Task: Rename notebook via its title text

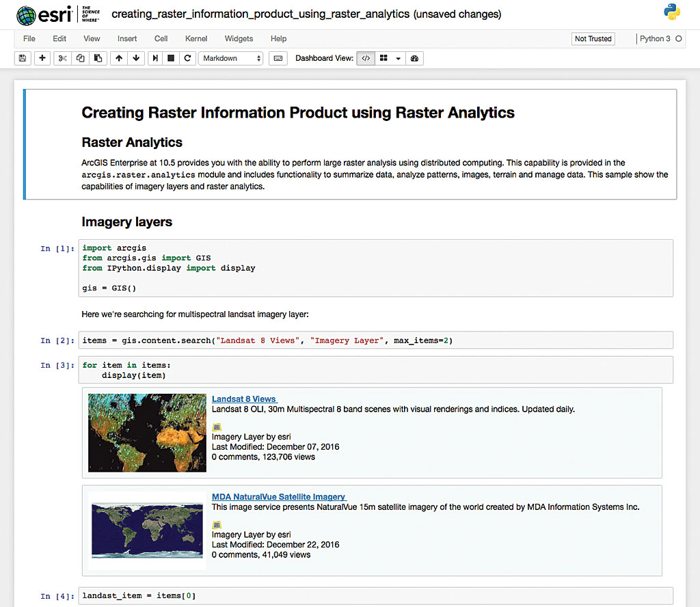Action: 260,14
